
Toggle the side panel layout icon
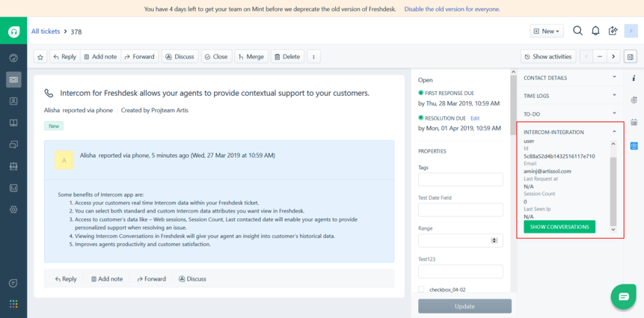click(x=631, y=57)
